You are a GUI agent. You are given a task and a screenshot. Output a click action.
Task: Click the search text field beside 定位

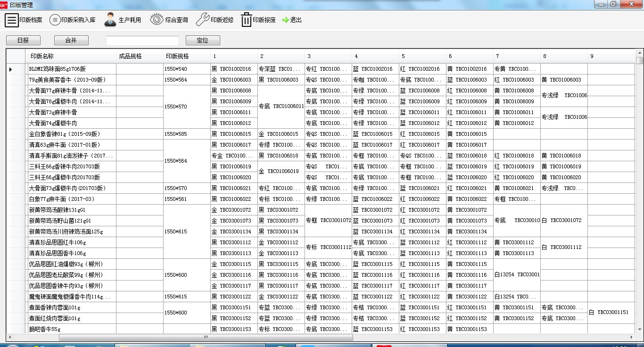[142, 41]
